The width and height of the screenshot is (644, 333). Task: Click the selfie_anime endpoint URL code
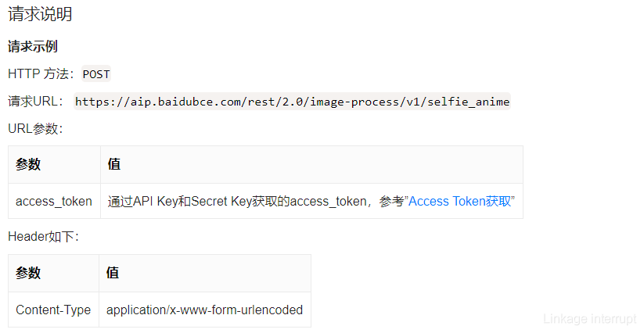[292, 102]
